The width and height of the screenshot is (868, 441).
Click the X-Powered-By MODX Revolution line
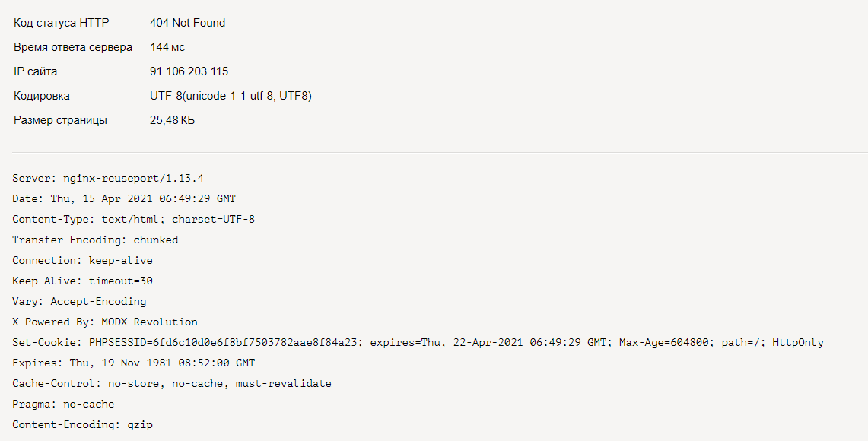coord(105,322)
